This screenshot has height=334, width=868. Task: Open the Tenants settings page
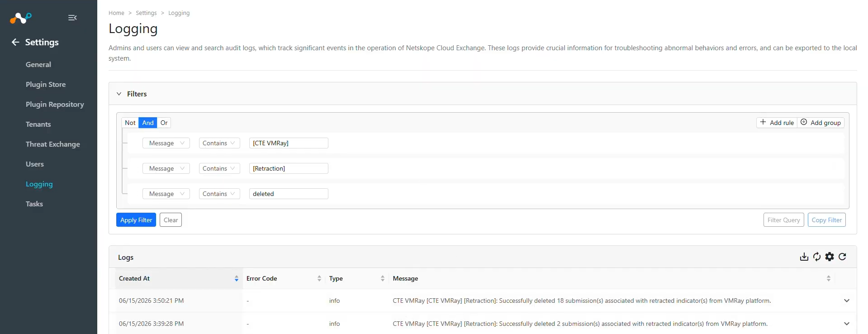click(38, 124)
